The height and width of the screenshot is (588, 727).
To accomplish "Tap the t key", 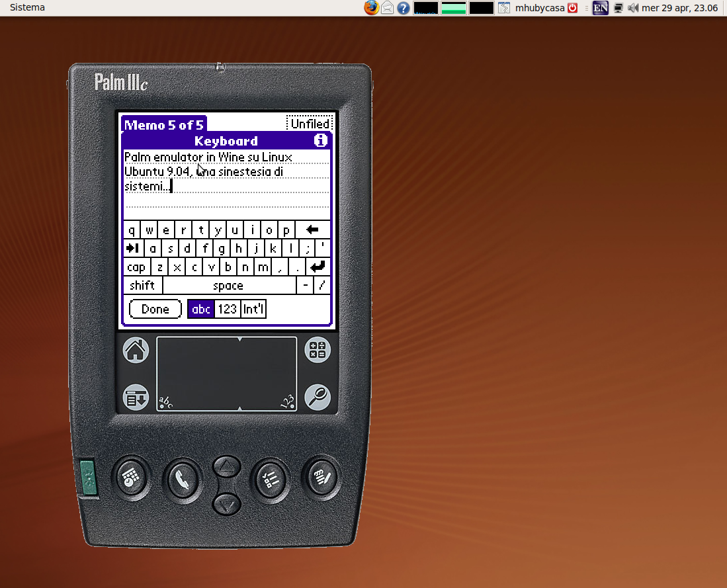I will click(x=200, y=230).
